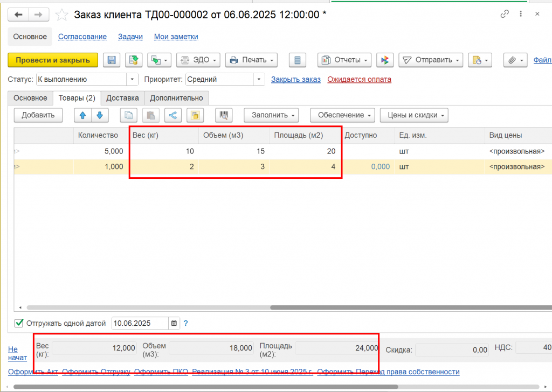Open the Доставка tab

[x=122, y=98]
